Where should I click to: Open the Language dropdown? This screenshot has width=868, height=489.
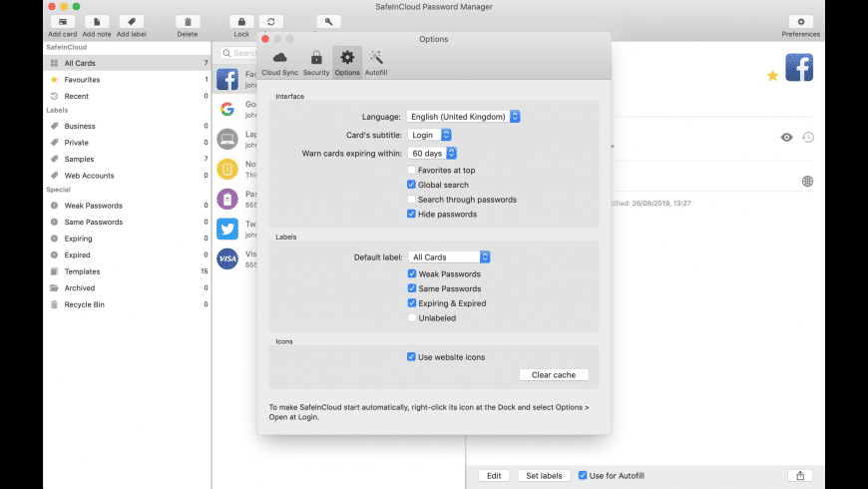tap(463, 117)
